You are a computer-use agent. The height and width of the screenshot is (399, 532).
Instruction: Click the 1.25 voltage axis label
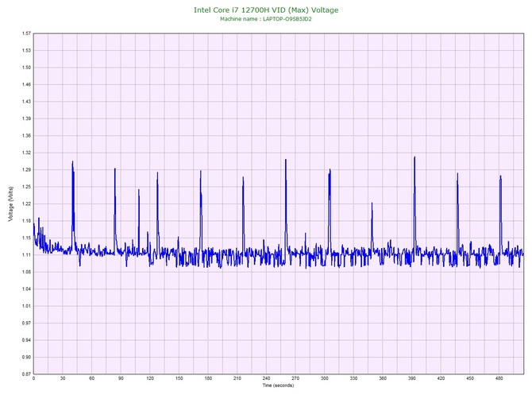[26, 187]
